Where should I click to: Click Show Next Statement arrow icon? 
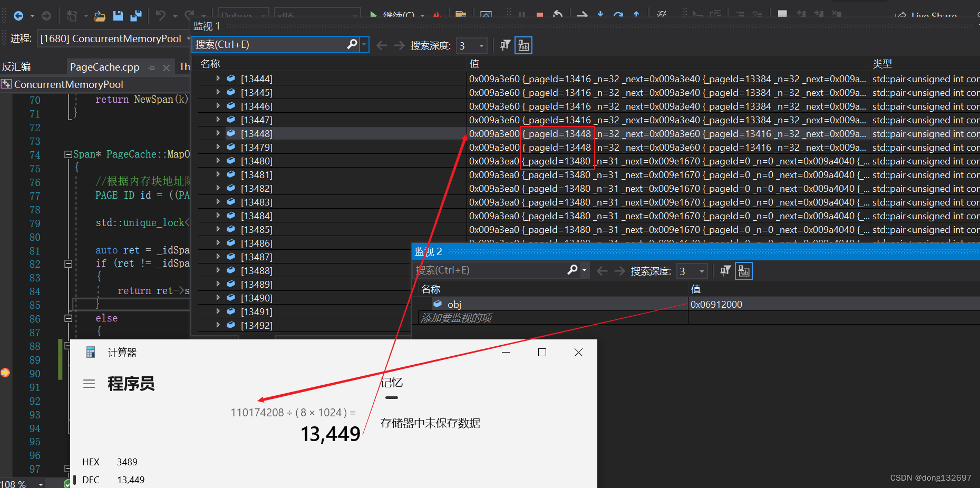click(582, 15)
